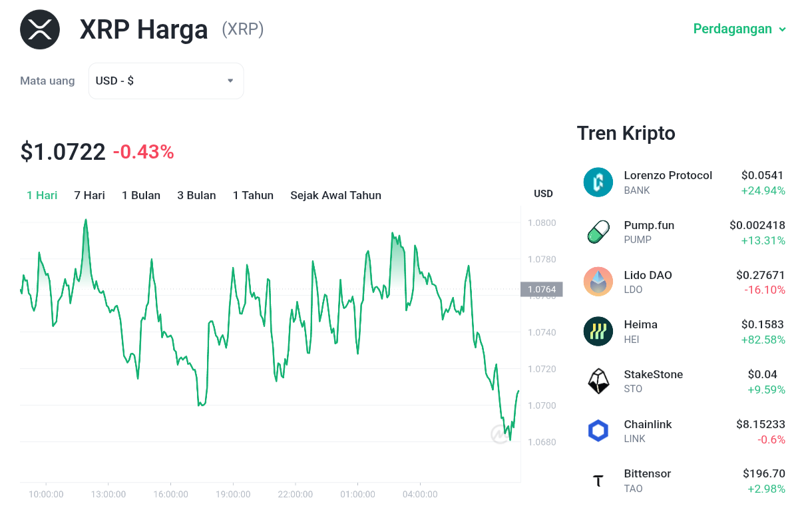Open the Bittensor name link

coord(647,473)
